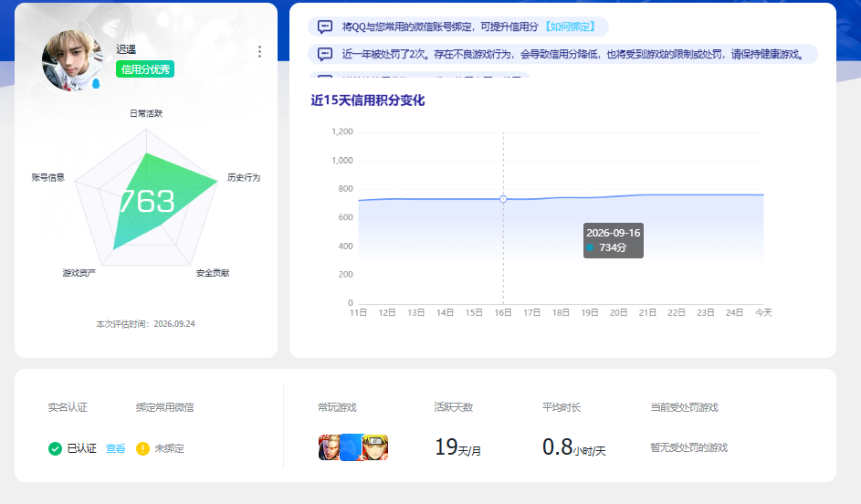Click the 本次评估时间 2026.09.24 text
Viewport: 861px width, 504px height.
(145, 324)
